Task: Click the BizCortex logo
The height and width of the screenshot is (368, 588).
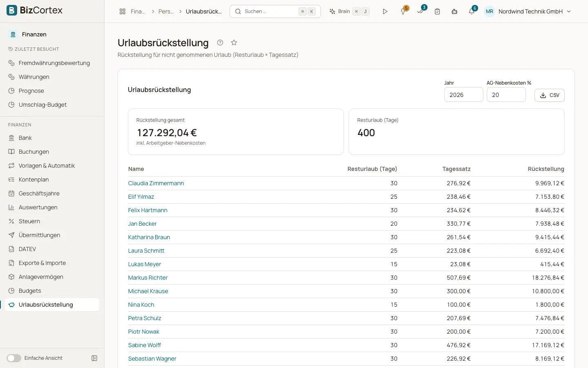Action: [35, 10]
